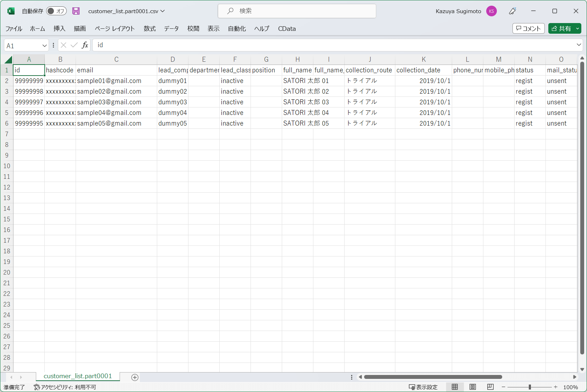
Task: Toggle the AutoSave switch
Action: click(x=56, y=11)
